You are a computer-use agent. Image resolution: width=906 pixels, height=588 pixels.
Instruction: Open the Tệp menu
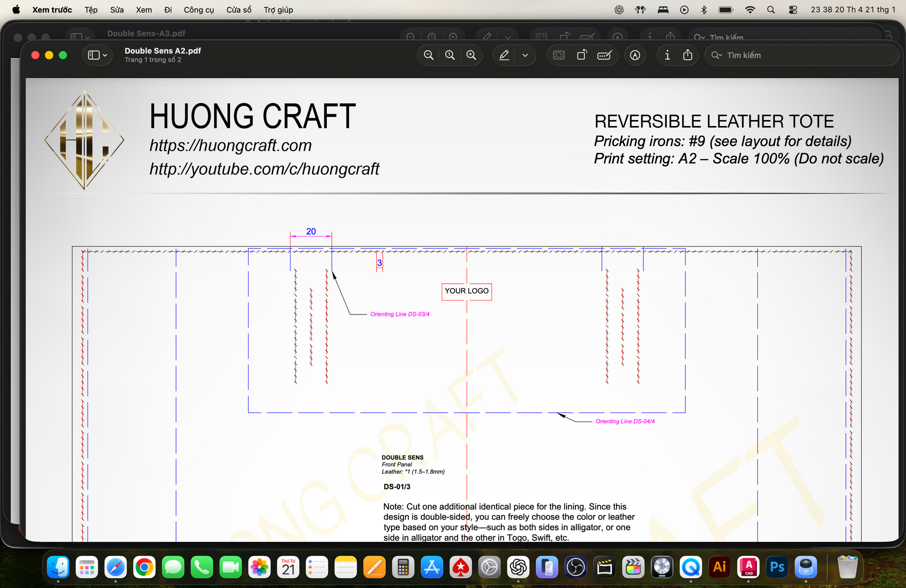[x=91, y=10]
